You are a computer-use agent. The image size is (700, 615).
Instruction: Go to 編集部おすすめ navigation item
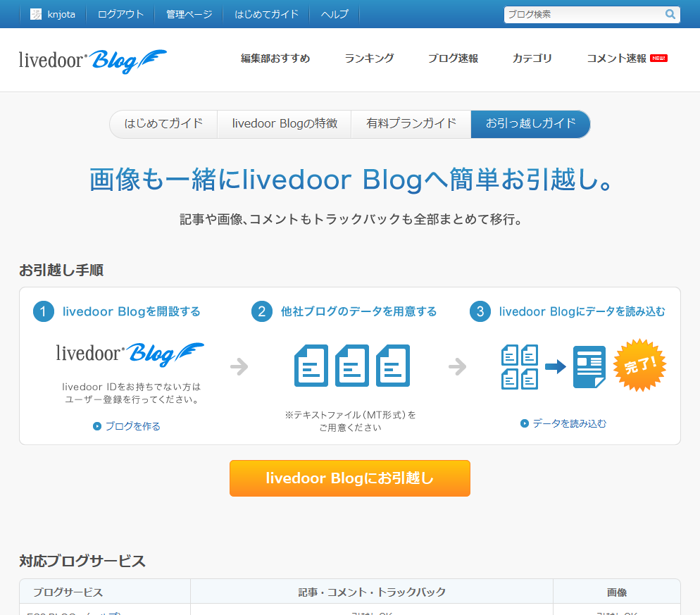click(x=275, y=58)
